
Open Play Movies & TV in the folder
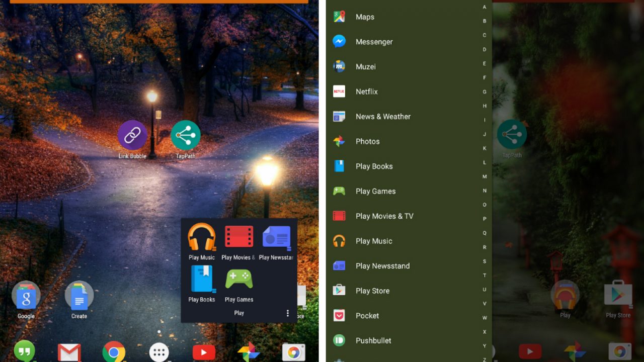click(x=238, y=237)
